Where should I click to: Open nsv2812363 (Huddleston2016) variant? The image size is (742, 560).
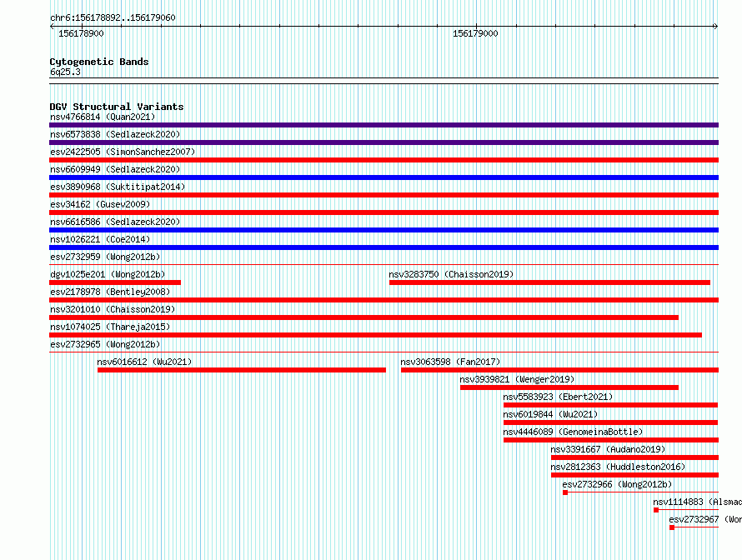click(x=618, y=467)
